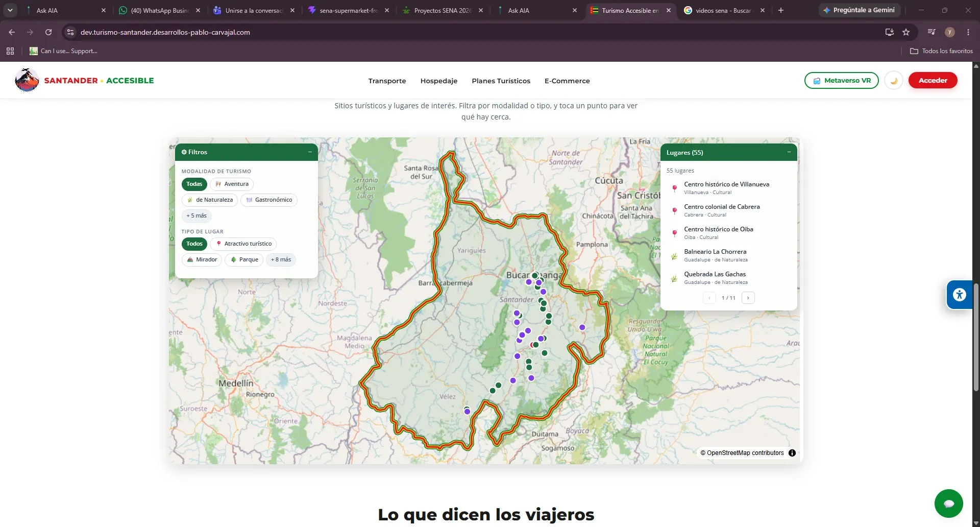
Task: Filter by Mirador place type
Action: coord(202,259)
